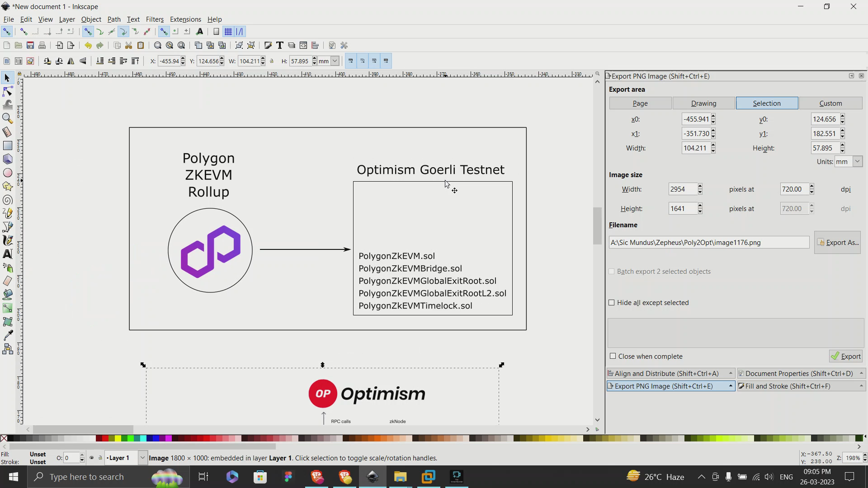Click the Cut scissors icon
The width and height of the screenshot is (868, 488).
(129, 45)
